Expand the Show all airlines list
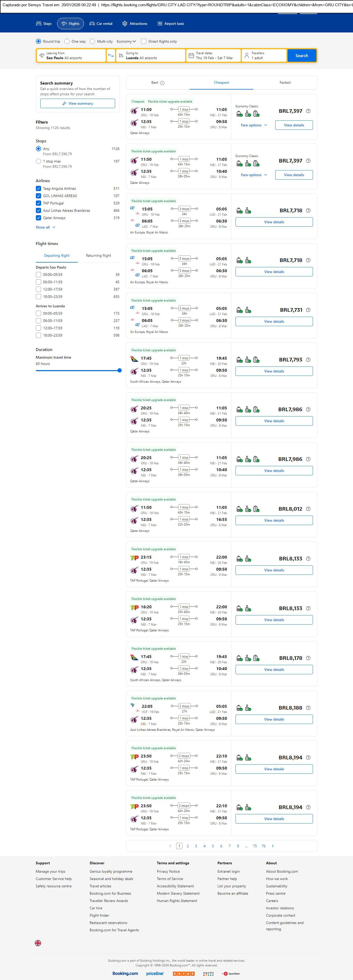 45,227
